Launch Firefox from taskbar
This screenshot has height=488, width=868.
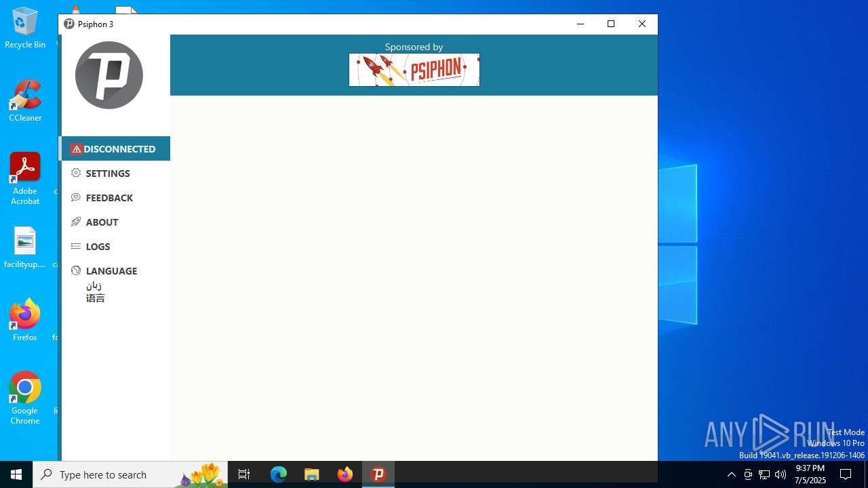[345, 474]
